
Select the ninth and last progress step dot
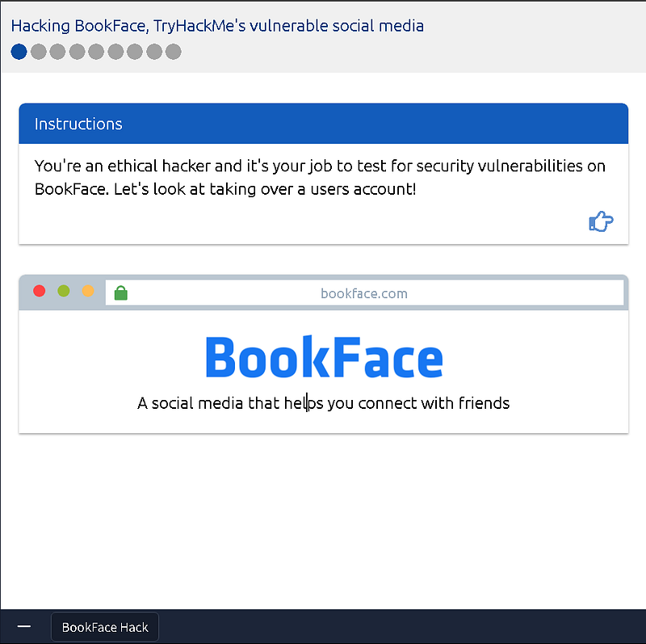pos(174,52)
